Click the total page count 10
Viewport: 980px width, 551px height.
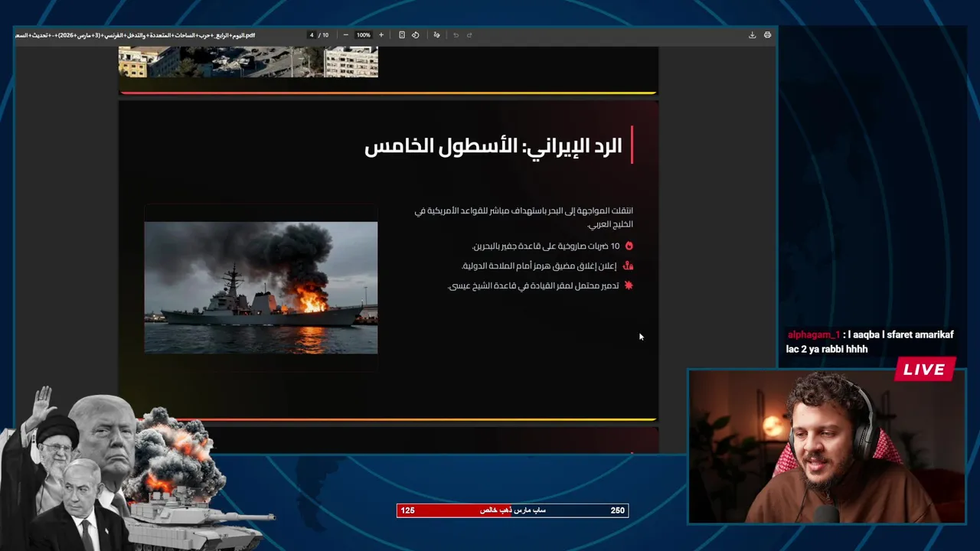[x=325, y=35]
